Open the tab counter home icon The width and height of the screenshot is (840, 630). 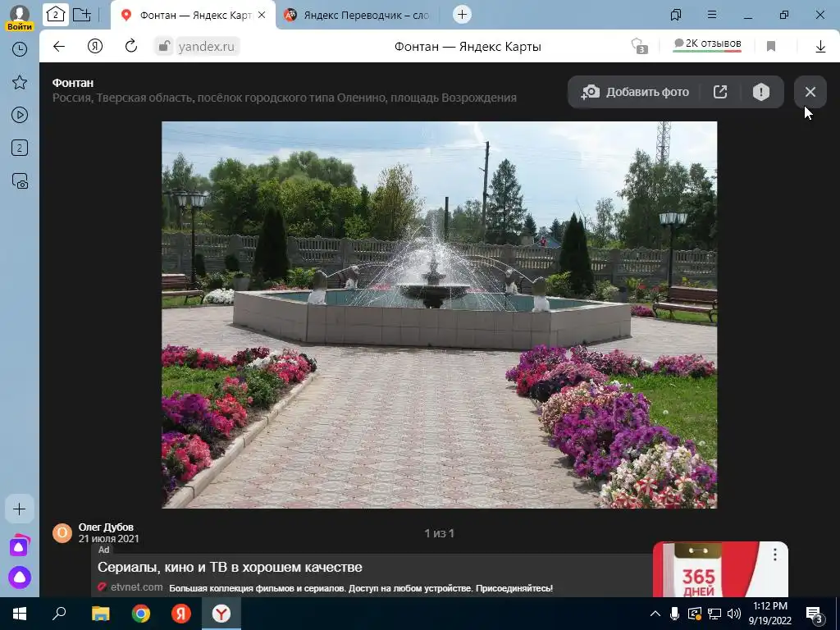pyautogui.click(x=55, y=15)
